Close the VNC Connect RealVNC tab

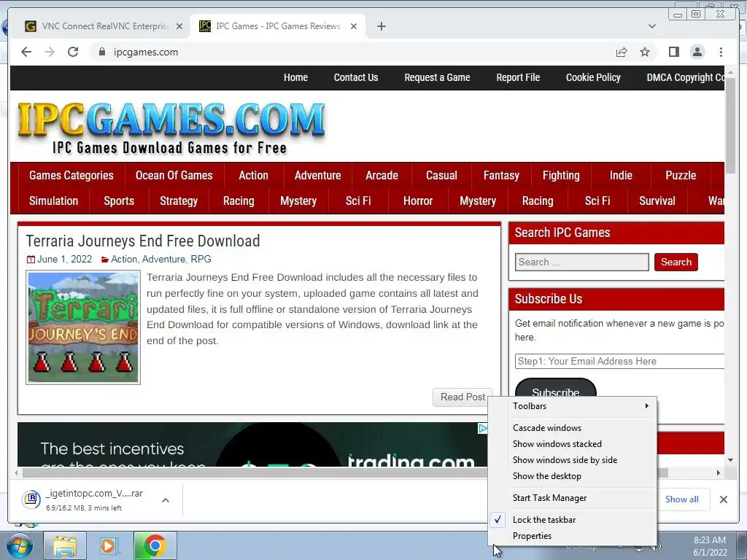179,26
